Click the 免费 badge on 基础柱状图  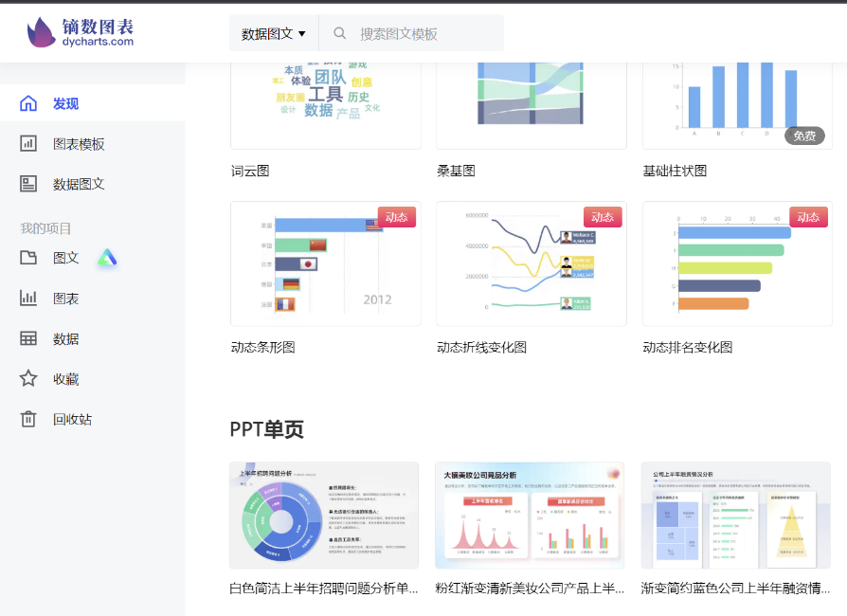[x=804, y=136]
